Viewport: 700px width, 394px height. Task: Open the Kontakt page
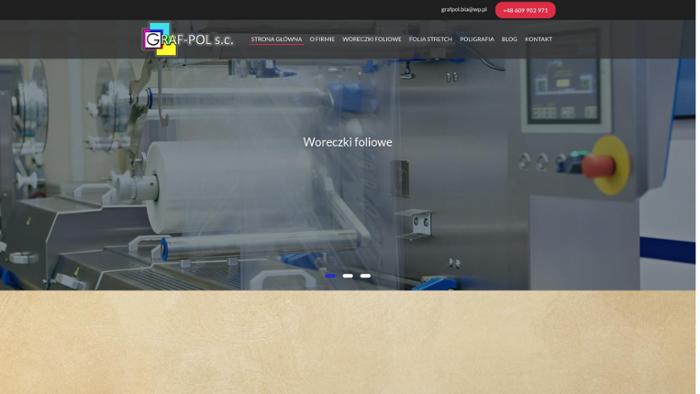tap(538, 39)
